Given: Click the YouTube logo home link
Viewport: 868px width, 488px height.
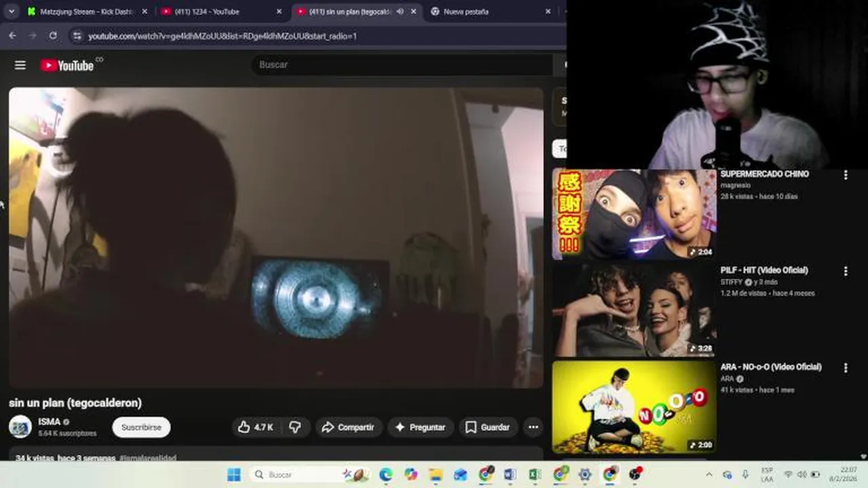Looking at the screenshot, I should tap(67, 65).
